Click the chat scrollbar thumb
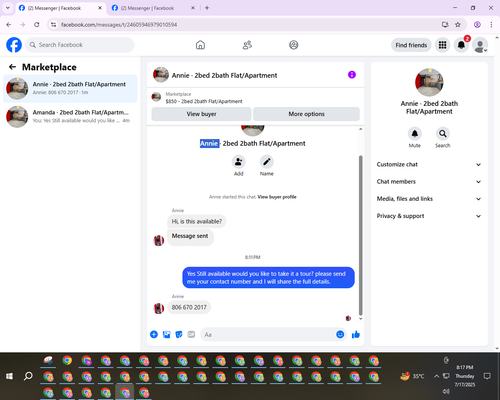Image resolution: width=500 pixels, height=400 pixels. [x=360, y=235]
